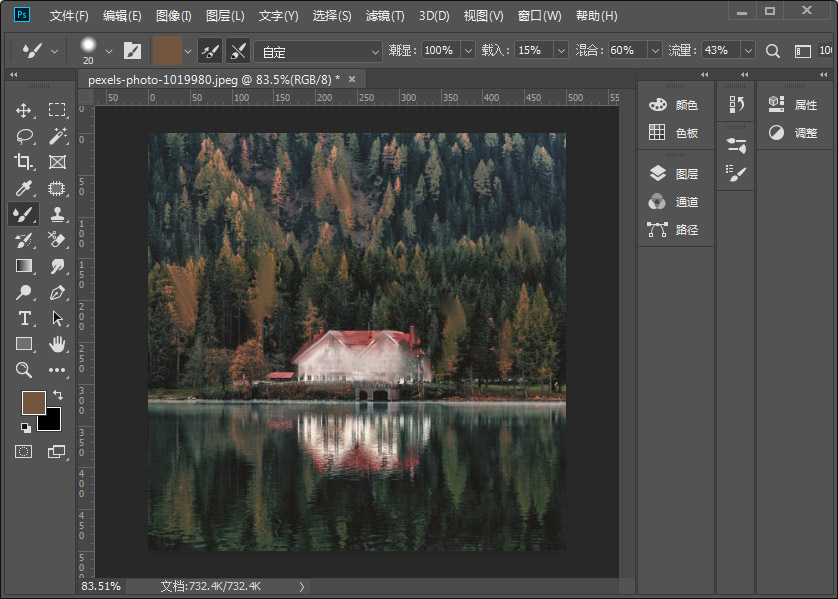Select the Frame tool
The width and height of the screenshot is (838, 599).
pyautogui.click(x=57, y=162)
